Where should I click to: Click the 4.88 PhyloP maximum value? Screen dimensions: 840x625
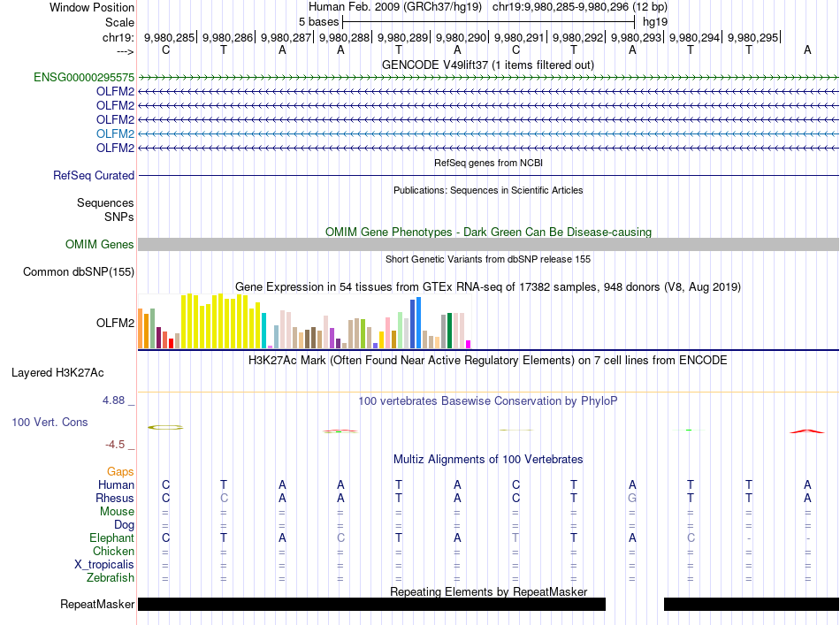[113, 400]
